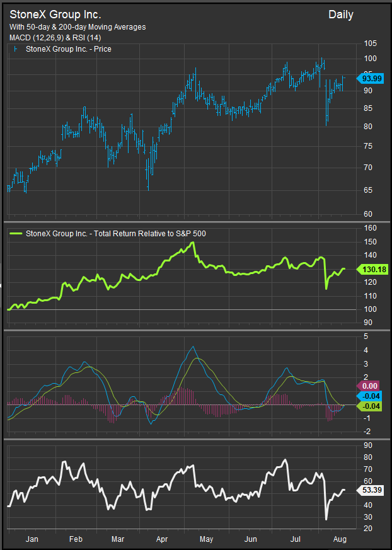Click the Jan label on the time axis
Viewport: 392px width, 550px height.
pos(32,539)
